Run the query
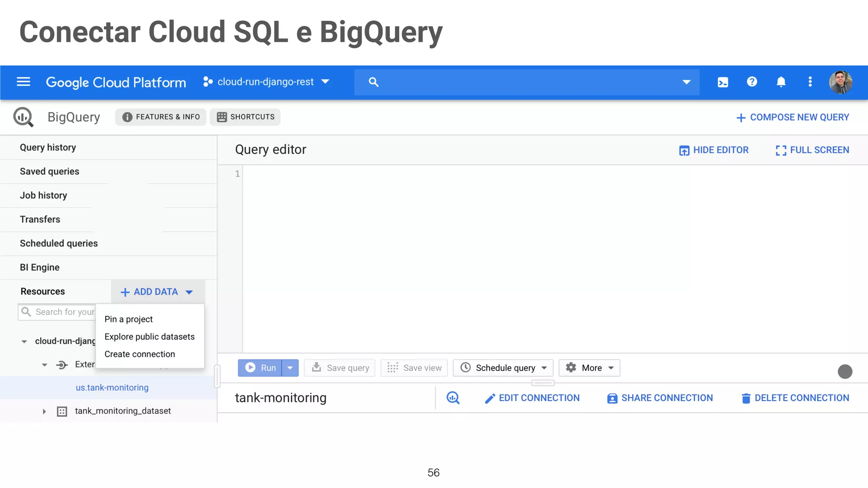This screenshot has width=868, height=488. (x=260, y=368)
